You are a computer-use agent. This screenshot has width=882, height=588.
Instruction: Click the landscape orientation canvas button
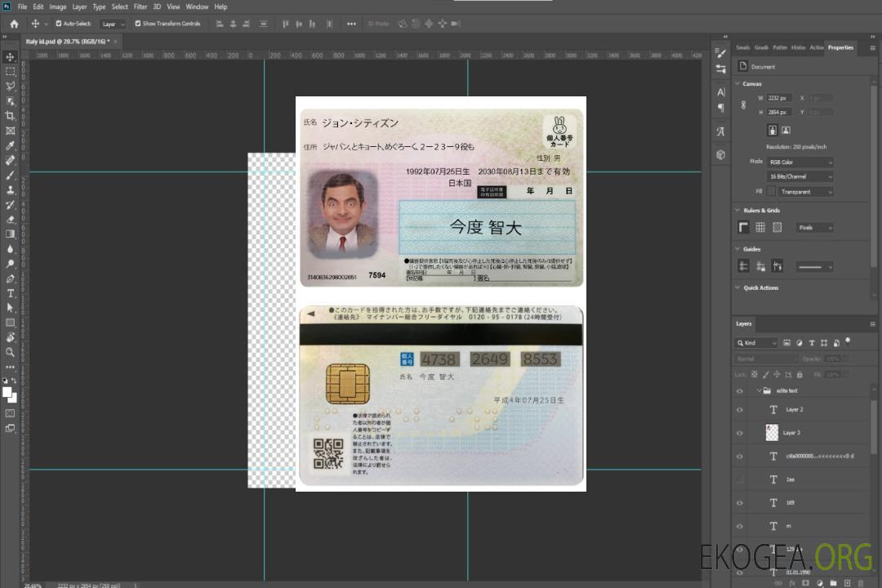pos(785,130)
